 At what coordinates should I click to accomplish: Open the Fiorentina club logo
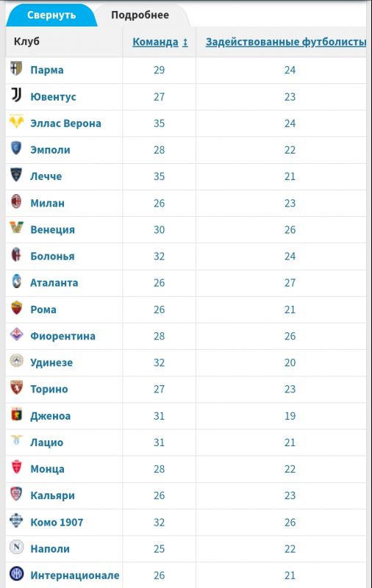coord(16,334)
